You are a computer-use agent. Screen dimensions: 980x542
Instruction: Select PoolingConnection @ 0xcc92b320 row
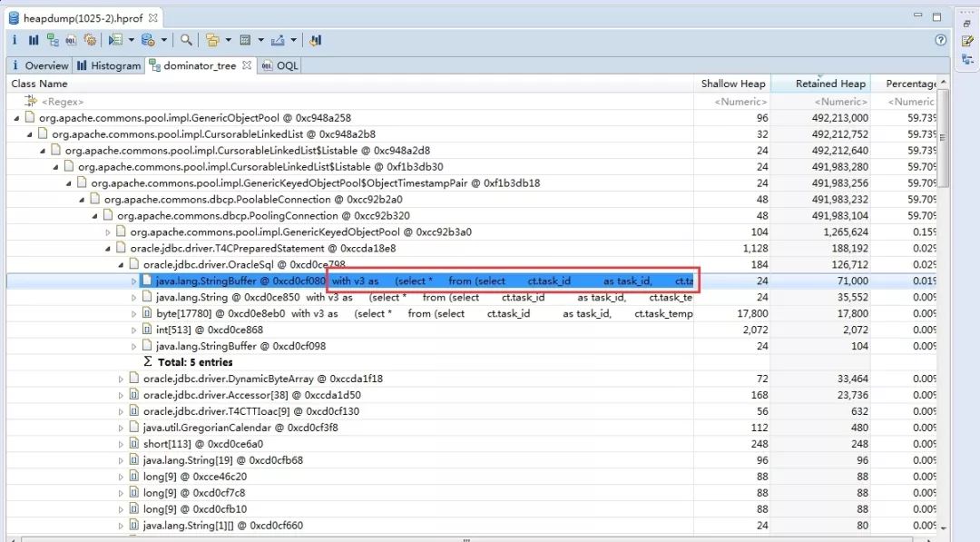point(472,216)
